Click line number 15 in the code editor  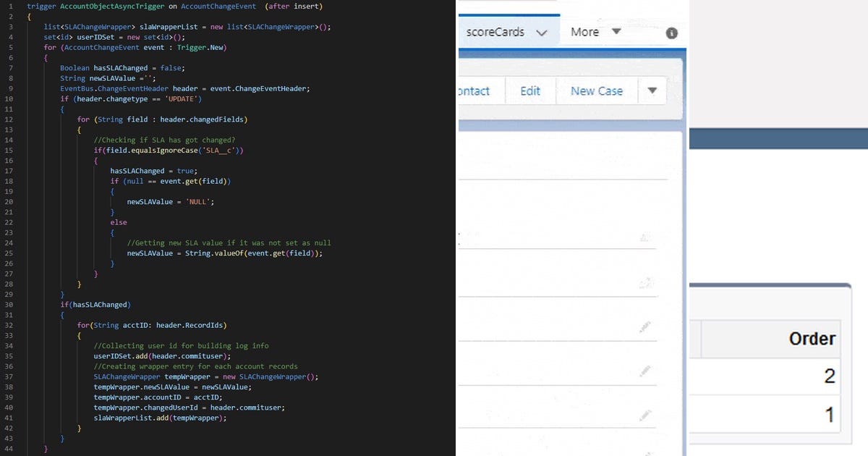[x=12, y=150]
